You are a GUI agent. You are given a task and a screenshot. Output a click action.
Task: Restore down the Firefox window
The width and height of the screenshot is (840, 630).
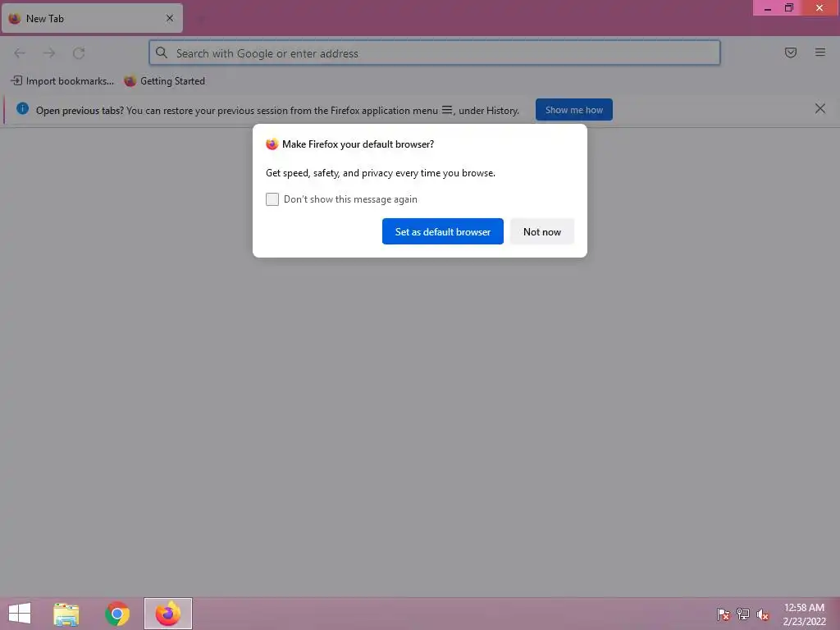[x=789, y=8]
